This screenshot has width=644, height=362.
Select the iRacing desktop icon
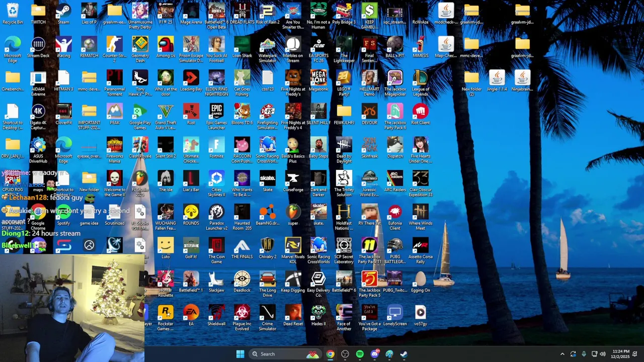pyautogui.click(x=63, y=48)
